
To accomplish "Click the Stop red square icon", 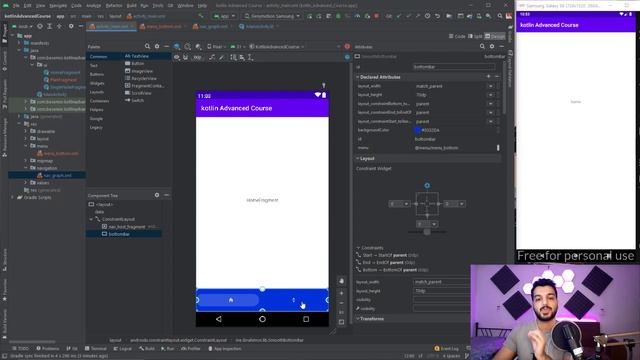I will tap(376, 16).
